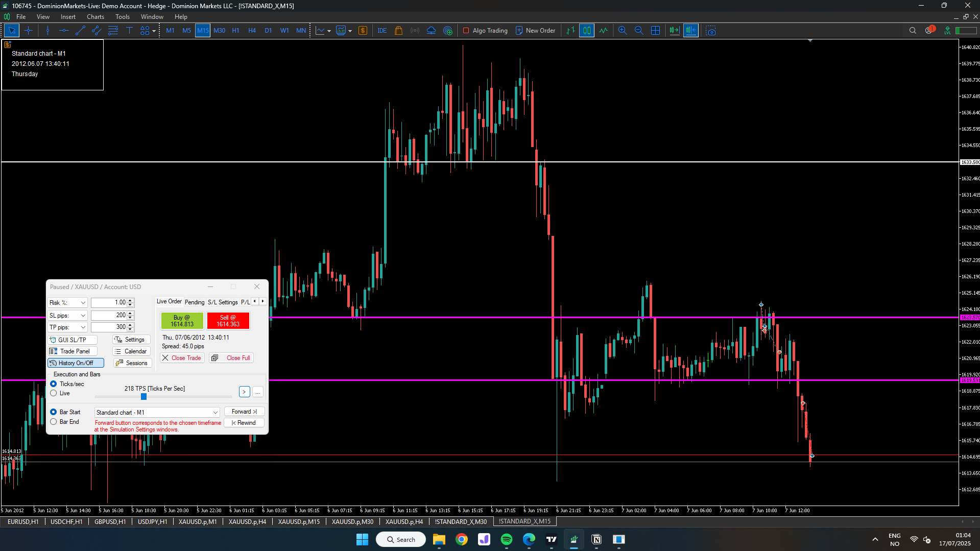This screenshot has height=551, width=980.
Task: Toggle the History On/Off button
Action: [x=76, y=363]
